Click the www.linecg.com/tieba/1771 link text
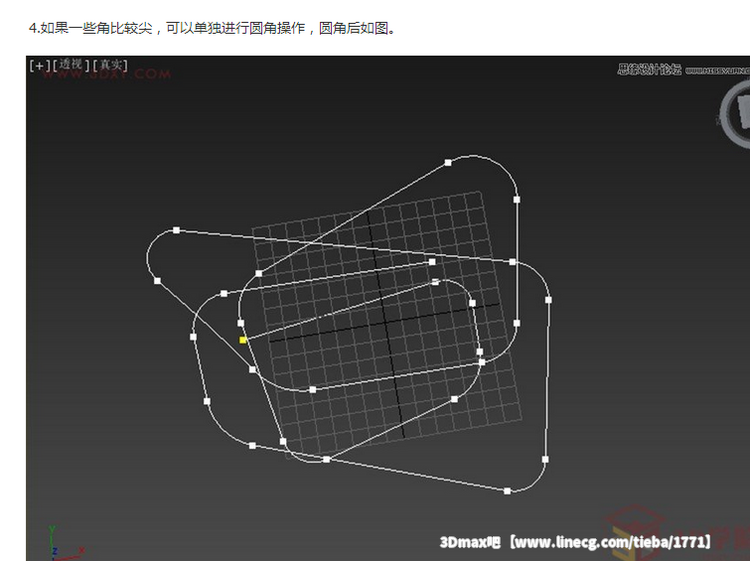Viewport: 750px width, 561px height. 611,542
